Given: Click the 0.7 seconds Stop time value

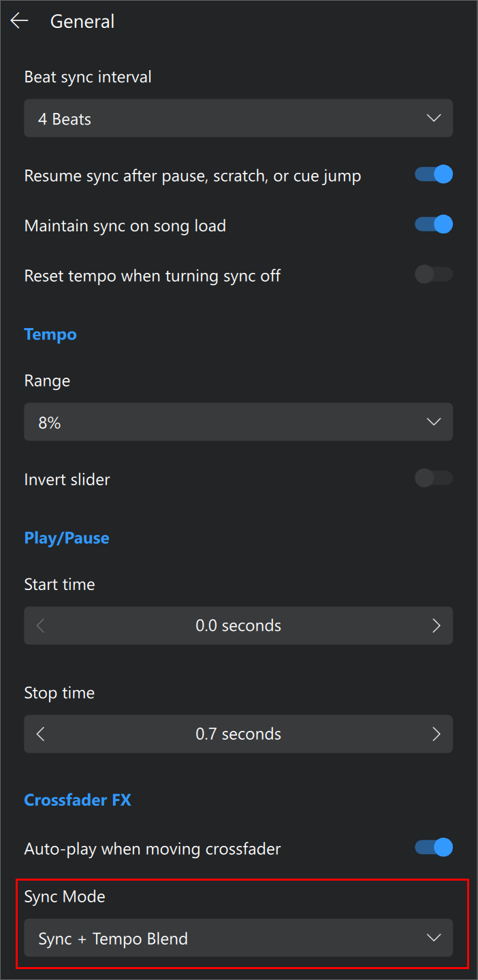Looking at the screenshot, I should click(238, 734).
